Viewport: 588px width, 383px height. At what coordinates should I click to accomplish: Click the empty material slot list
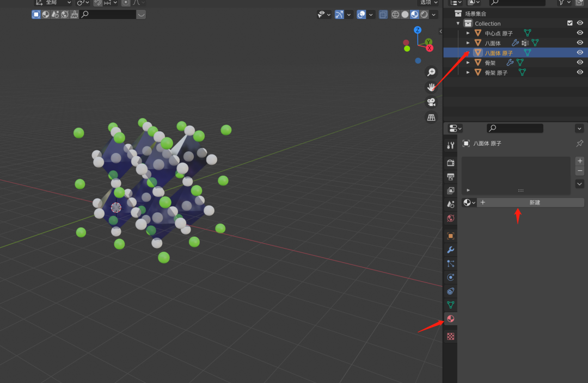pyautogui.click(x=516, y=175)
